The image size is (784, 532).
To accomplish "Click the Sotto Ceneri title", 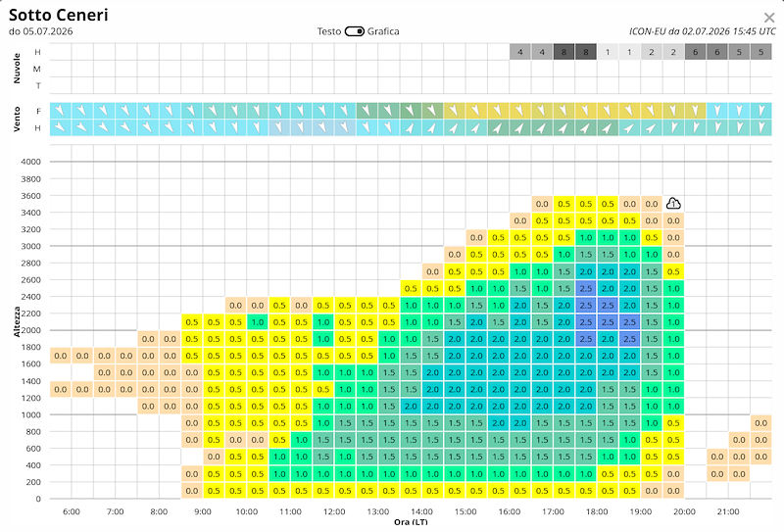I will click(x=59, y=15).
